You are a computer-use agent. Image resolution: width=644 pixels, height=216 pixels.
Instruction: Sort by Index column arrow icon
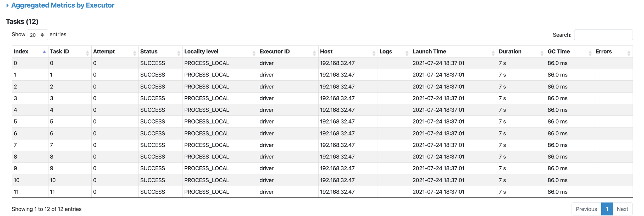click(x=44, y=52)
